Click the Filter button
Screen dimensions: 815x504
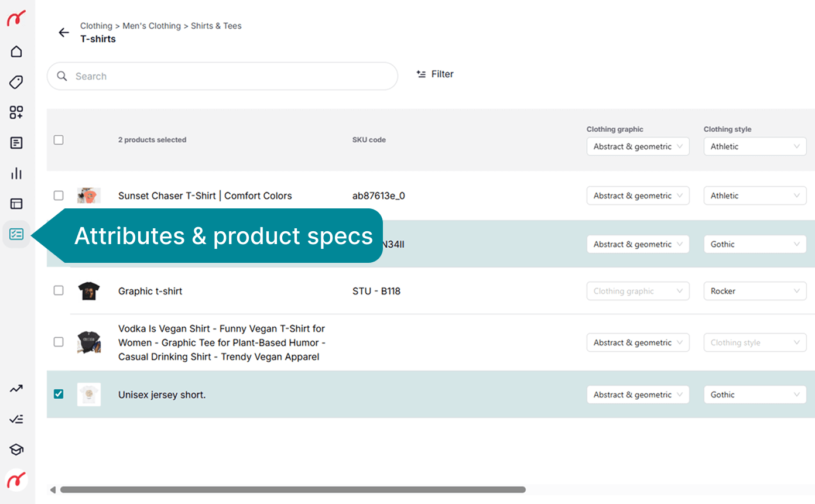click(x=435, y=74)
